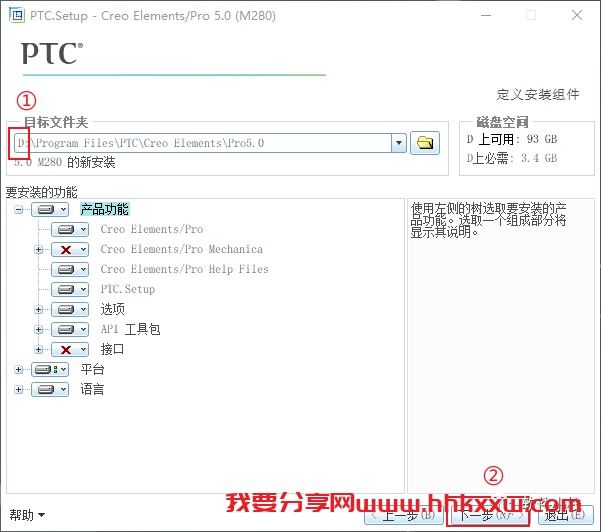
Task: Collapse the 产品功能 tree node
Action: [x=18, y=209]
